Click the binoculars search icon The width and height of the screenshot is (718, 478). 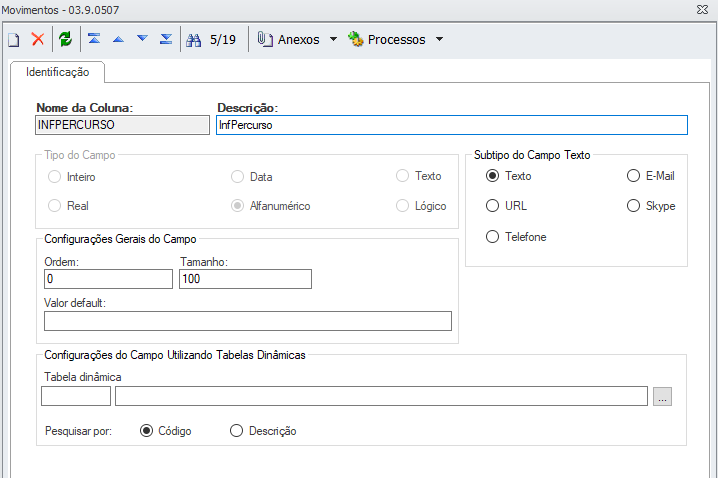pyautogui.click(x=193, y=40)
